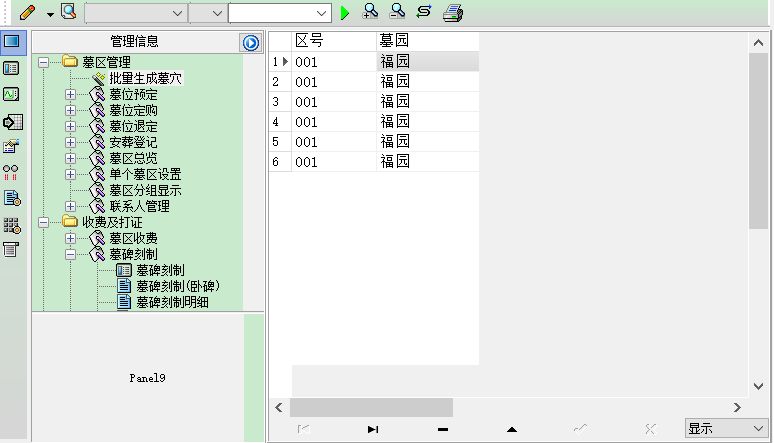Jump to last record navigator button

[x=373, y=429]
